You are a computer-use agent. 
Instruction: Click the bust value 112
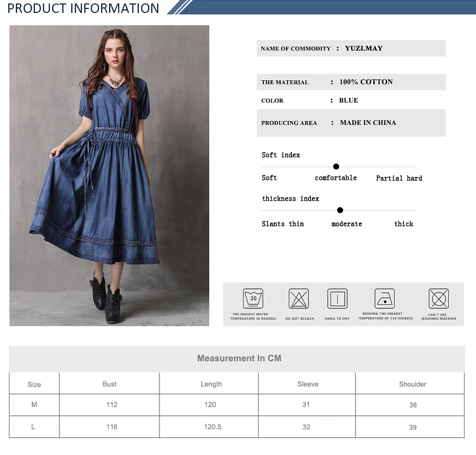[112, 404]
